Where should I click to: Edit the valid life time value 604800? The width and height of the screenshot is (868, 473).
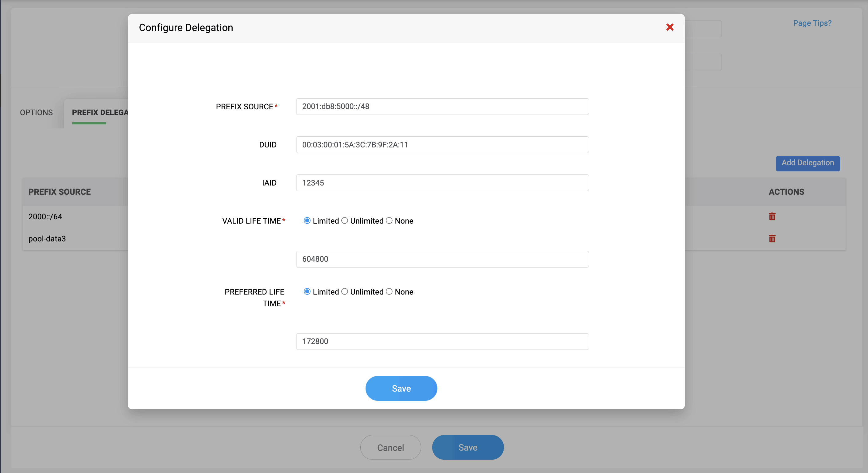(442, 259)
